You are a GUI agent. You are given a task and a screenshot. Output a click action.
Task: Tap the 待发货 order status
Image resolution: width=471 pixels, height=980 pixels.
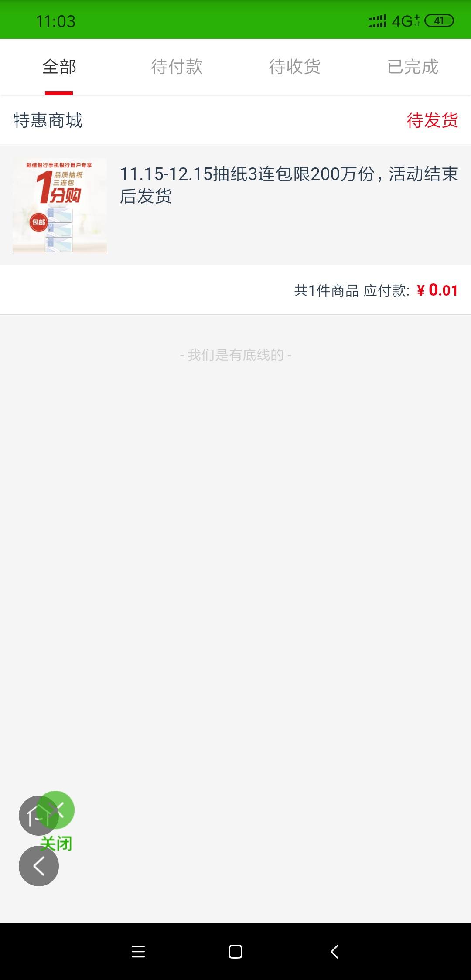pos(432,120)
